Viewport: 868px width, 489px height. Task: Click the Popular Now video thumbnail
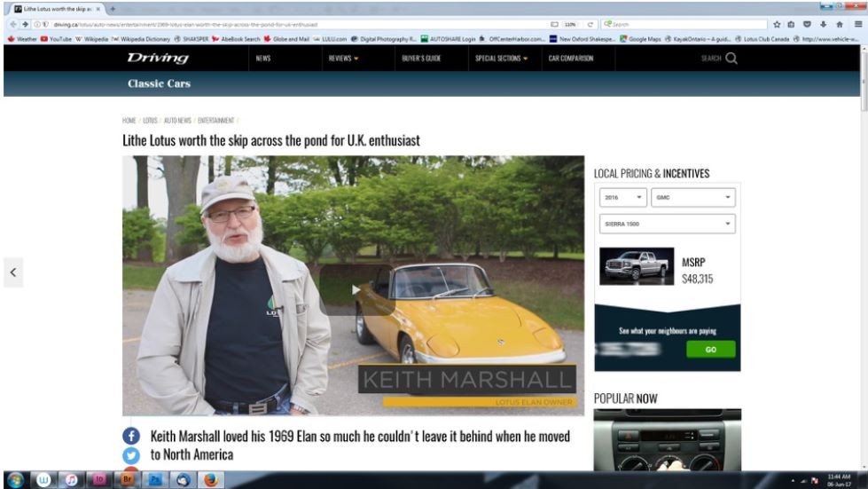[667, 439]
